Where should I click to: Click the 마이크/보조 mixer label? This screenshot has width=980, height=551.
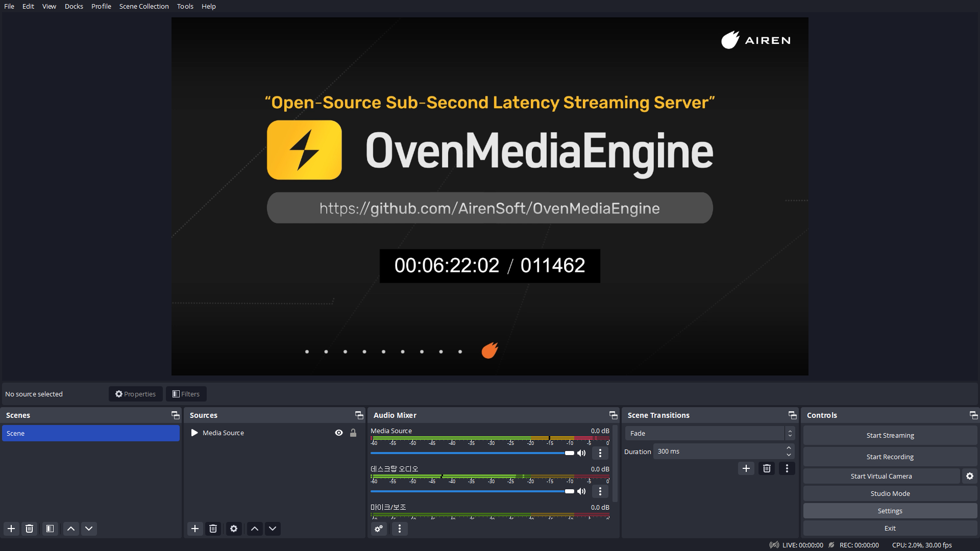[388, 507]
